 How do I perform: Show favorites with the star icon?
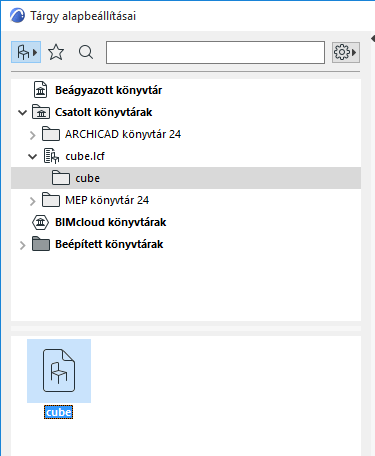[x=56, y=52]
